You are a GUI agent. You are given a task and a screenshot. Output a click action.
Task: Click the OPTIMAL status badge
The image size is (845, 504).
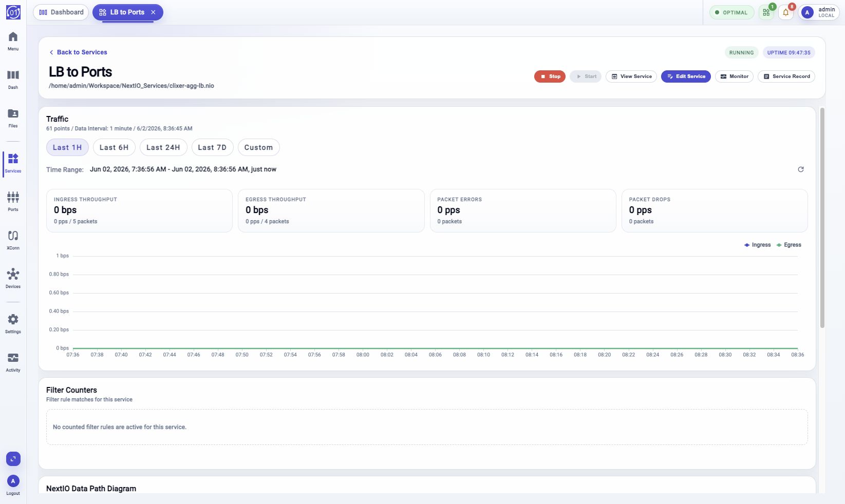click(732, 12)
